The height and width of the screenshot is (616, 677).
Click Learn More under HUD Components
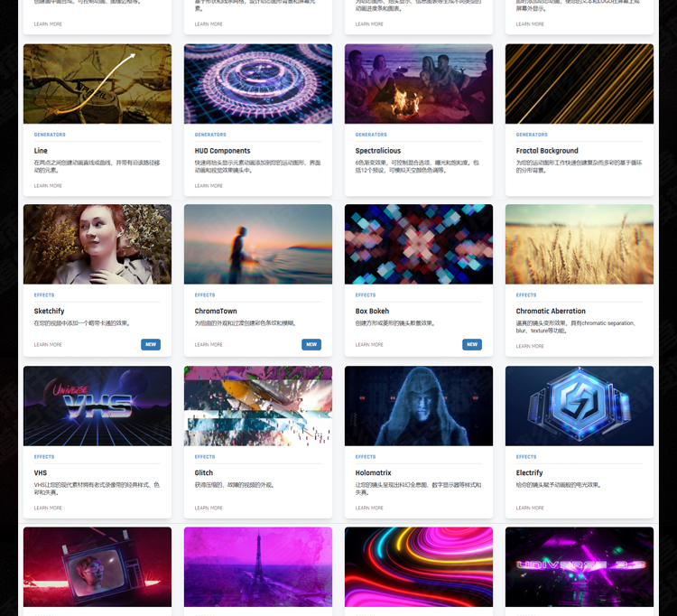209,186
